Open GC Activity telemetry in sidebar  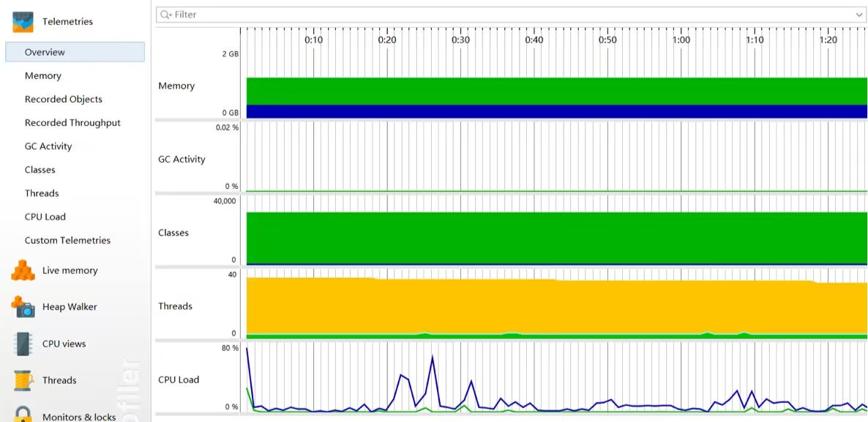(x=48, y=147)
